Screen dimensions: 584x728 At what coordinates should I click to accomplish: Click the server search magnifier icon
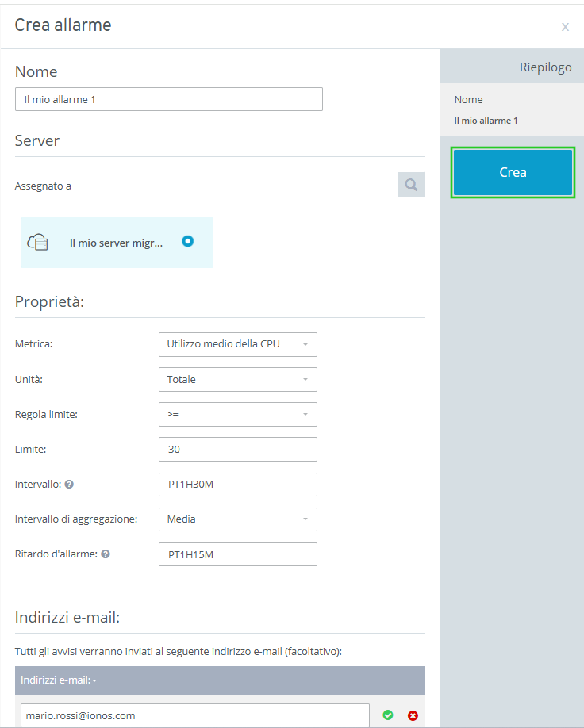click(x=411, y=185)
